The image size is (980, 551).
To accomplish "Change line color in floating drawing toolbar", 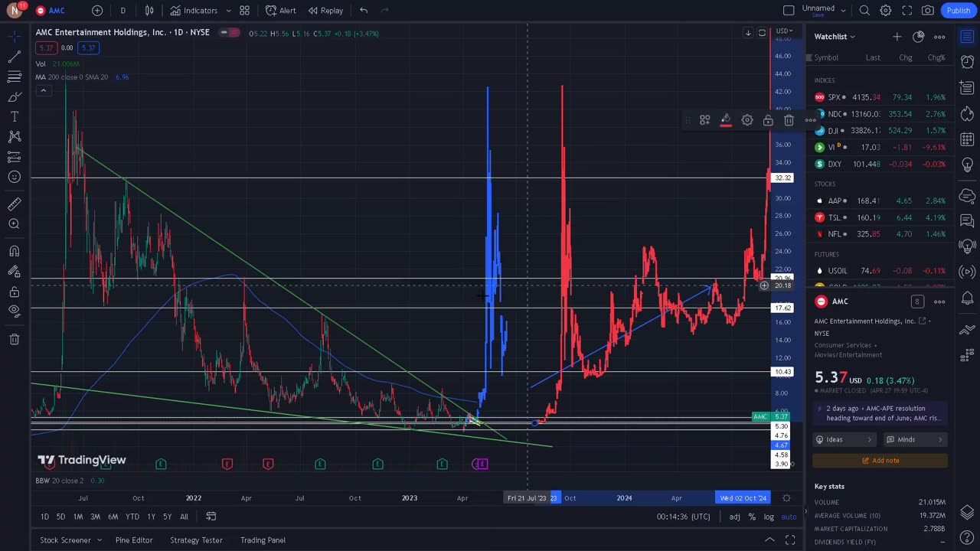I will coord(726,120).
